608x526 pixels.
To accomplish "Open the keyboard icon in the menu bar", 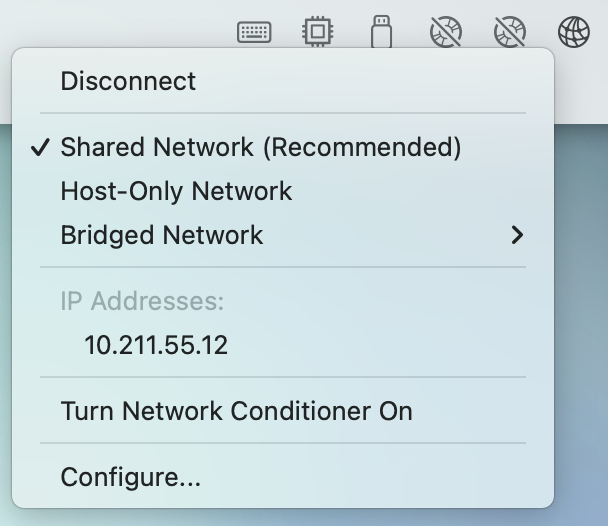I will point(254,32).
